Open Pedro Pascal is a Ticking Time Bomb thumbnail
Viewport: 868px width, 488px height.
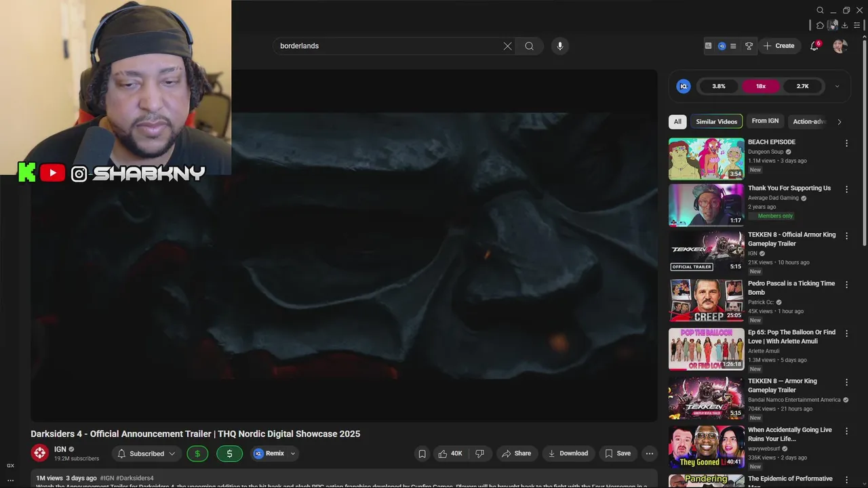click(706, 300)
